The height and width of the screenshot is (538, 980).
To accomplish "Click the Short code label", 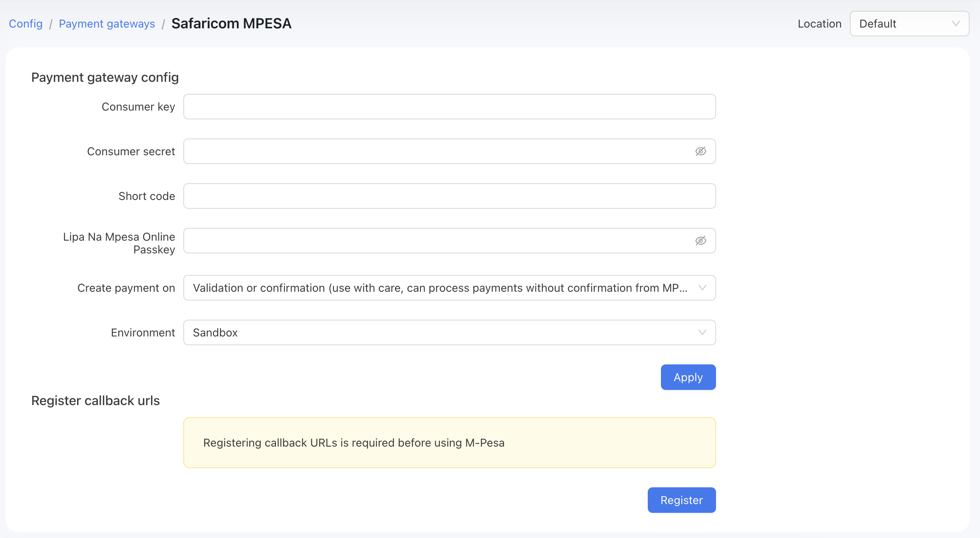I will point(147,196).
